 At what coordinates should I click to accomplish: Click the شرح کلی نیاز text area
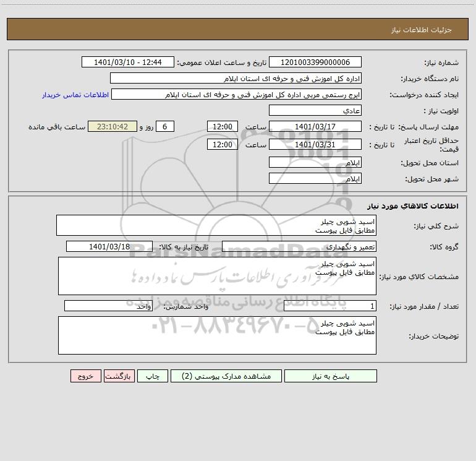click(x=216, y=225)
